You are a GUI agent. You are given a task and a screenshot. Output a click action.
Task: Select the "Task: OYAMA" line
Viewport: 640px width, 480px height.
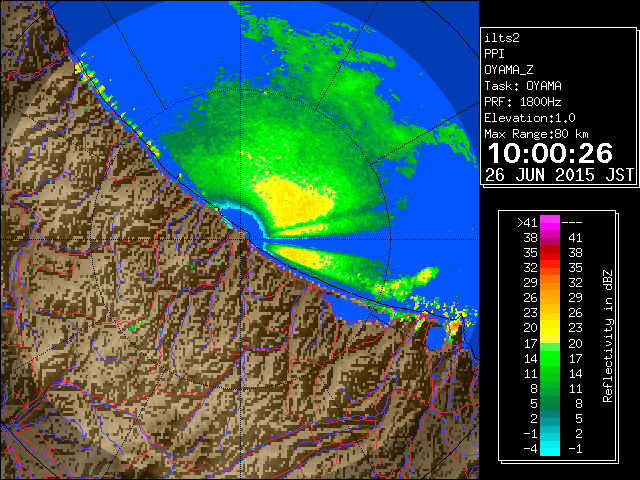[x=523, y=86]
